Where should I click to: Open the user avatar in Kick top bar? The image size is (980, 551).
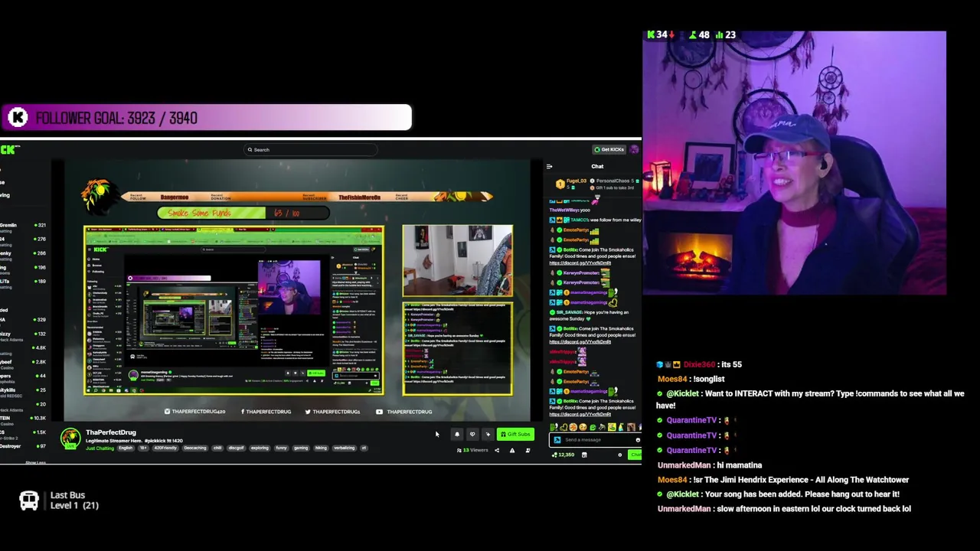tap(634, 149)
